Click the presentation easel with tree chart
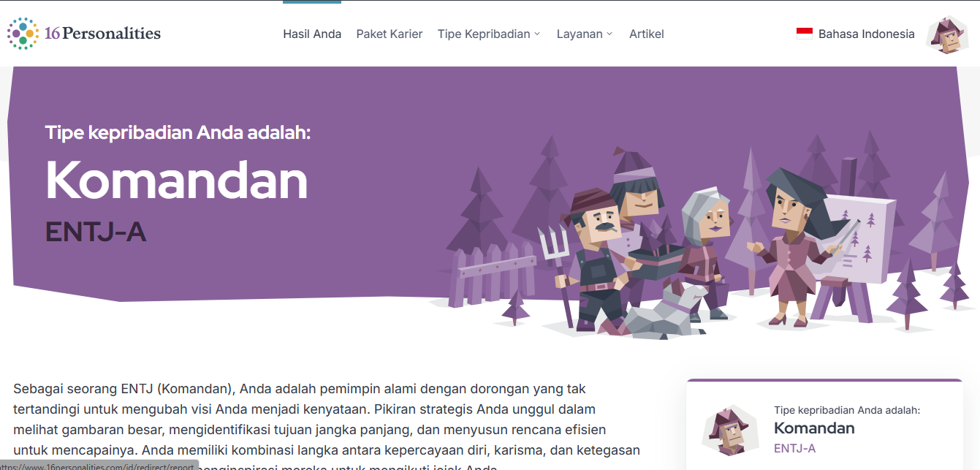Screen dimensions: 980x470 tap(856, 249)
